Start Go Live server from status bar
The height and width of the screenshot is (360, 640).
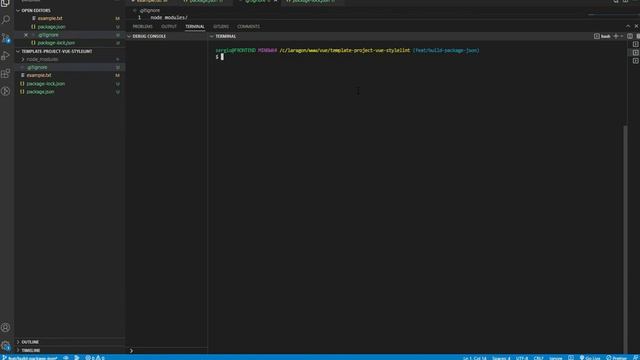(590, 358)
